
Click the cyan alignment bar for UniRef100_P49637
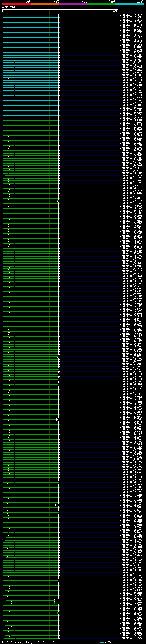point(31,15)
